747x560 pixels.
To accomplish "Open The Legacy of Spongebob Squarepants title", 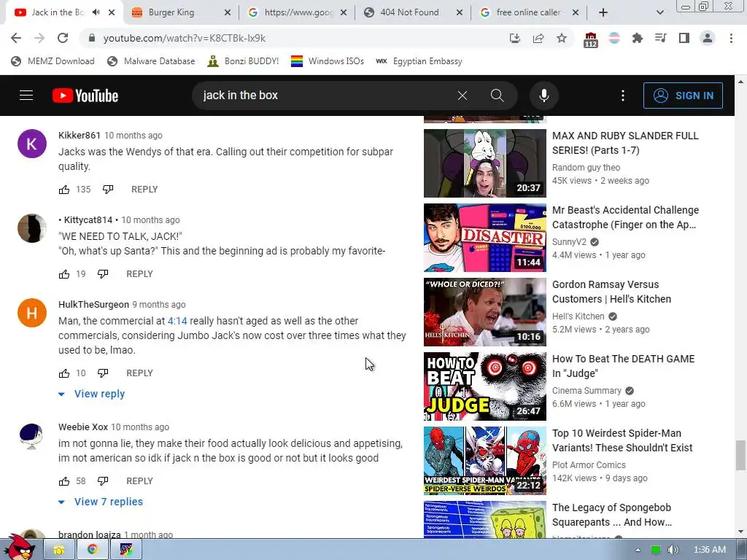I will (x=612, y=515).
